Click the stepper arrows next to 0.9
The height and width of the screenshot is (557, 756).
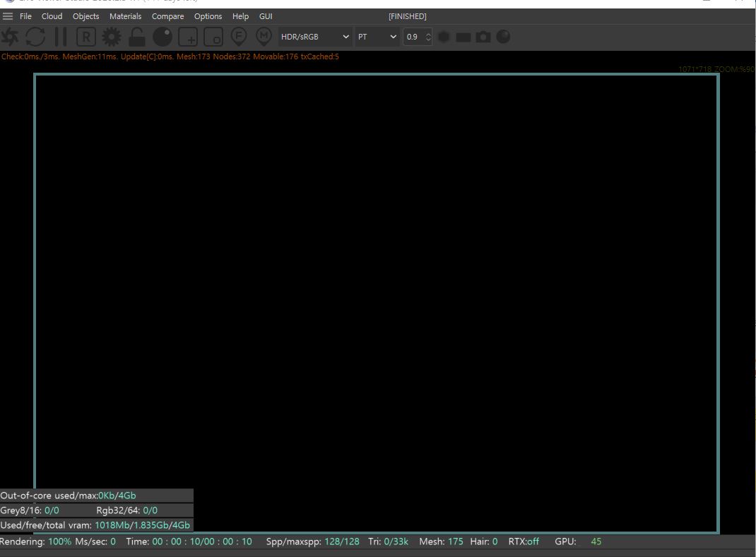(x=428, y=37)
